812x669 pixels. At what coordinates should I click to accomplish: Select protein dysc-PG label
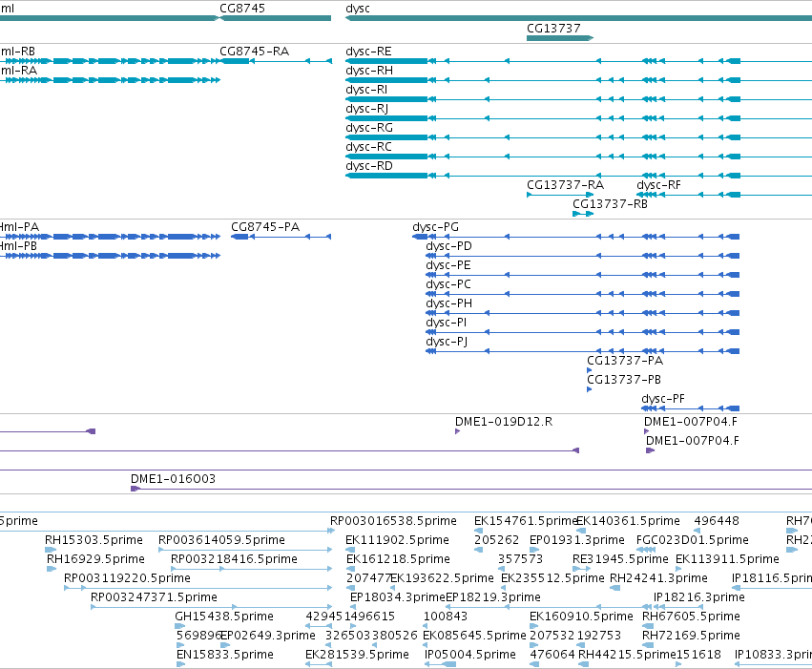click(435, 227)
